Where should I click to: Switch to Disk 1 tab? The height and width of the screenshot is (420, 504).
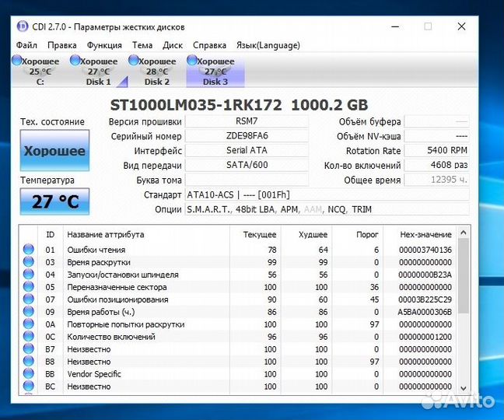click(x=98, y=71)
